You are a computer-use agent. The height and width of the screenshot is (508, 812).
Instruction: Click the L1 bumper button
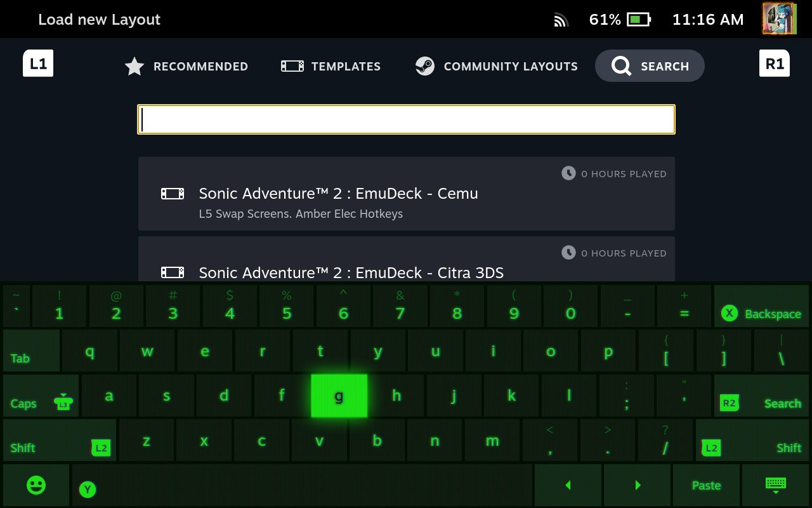coord(38,63)
